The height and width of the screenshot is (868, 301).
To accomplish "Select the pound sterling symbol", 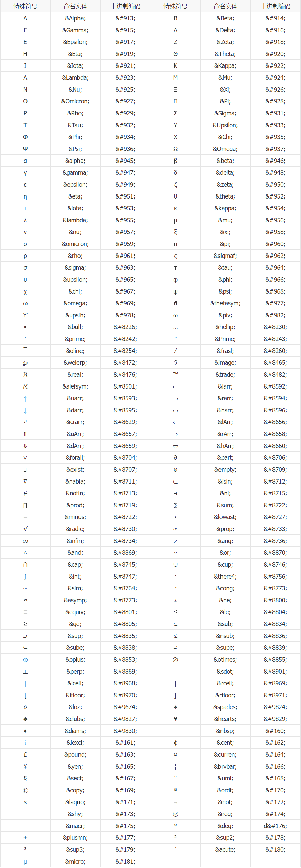I will coord(25,755).
